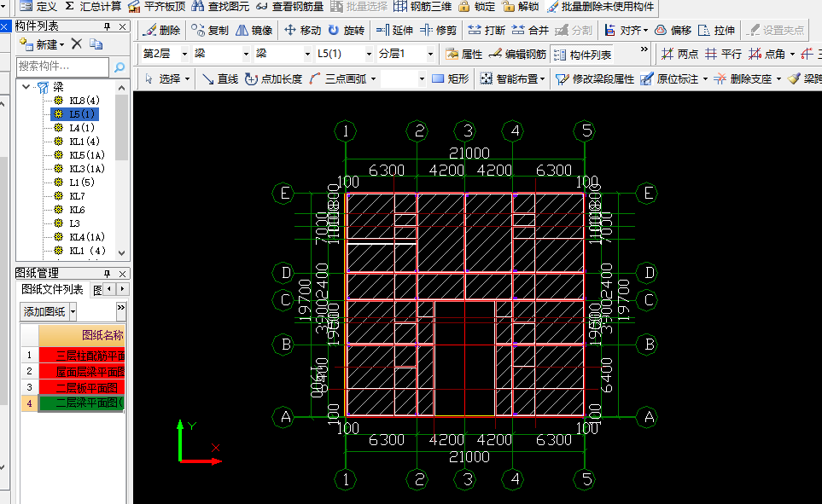
Task: Click the search box 搜索构件
Action: (63, 67)
